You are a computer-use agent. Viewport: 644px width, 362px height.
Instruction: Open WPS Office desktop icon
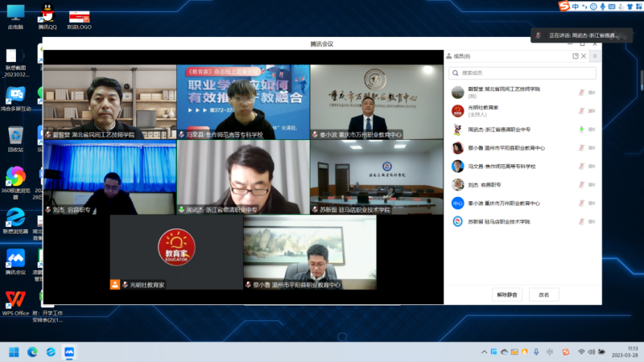tap(15, 303)
